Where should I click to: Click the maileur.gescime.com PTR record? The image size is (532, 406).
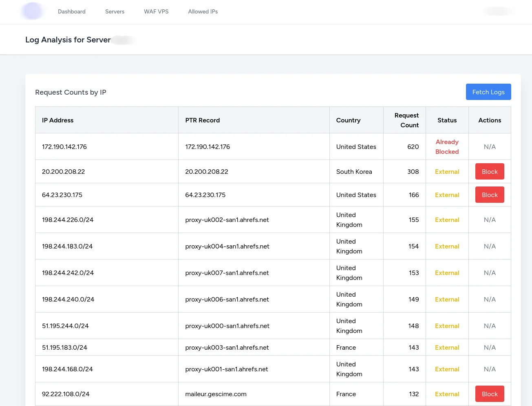[216, 394]
